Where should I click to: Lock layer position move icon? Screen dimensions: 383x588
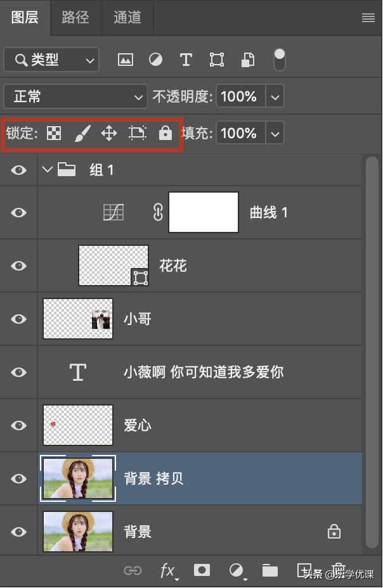click(109, 133)
